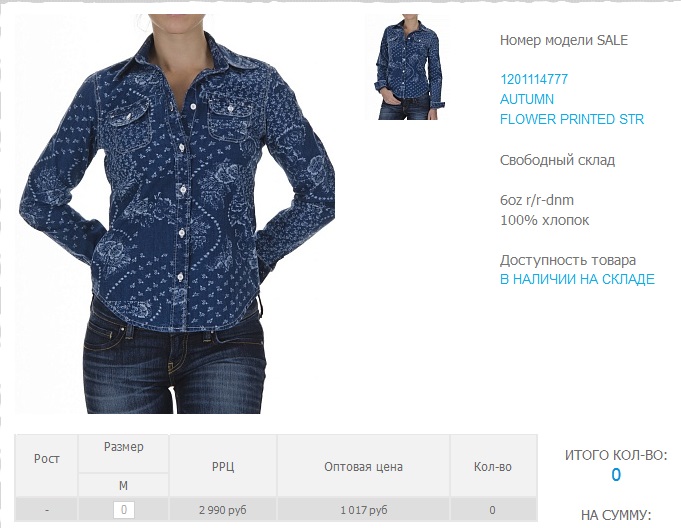Click the Оптовая цена column header
The width and height of the screenshot is (681, 528).
point(364,467)
